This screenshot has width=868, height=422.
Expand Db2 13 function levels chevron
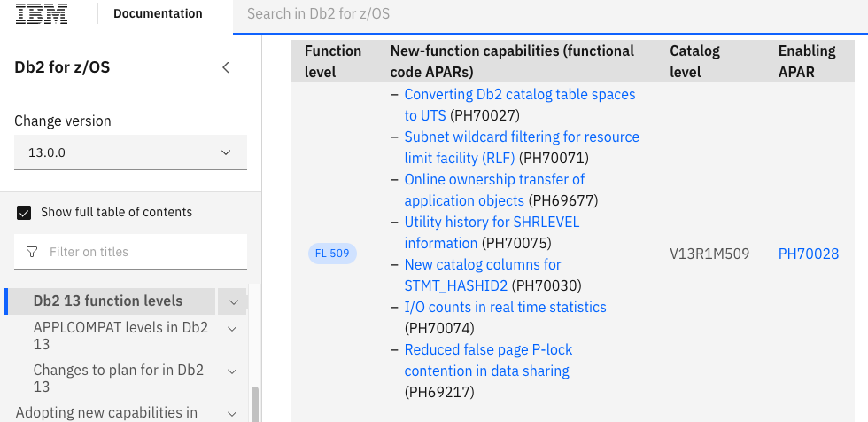233,301
